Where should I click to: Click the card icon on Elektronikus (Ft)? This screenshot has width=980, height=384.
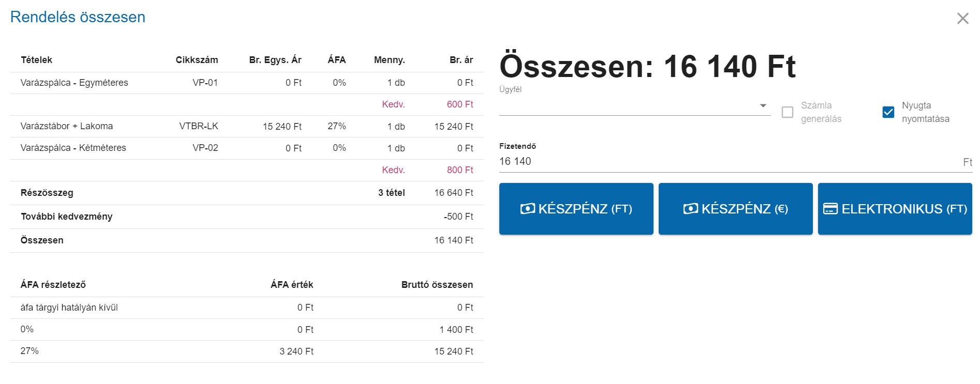830,209
